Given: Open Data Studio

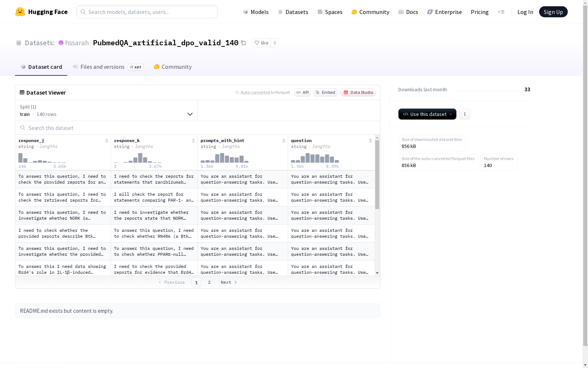Looking at the screenshot, I should coord(358,92).
